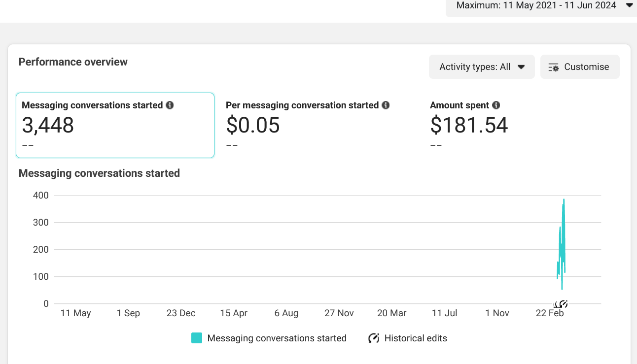Click the 1 Sep axis label

[x=128, y=313]
